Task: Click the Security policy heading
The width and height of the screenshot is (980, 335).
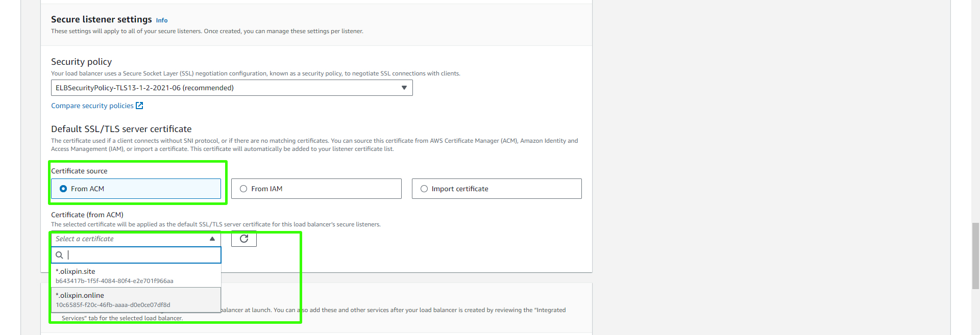Action: click(x=81, y=62)
